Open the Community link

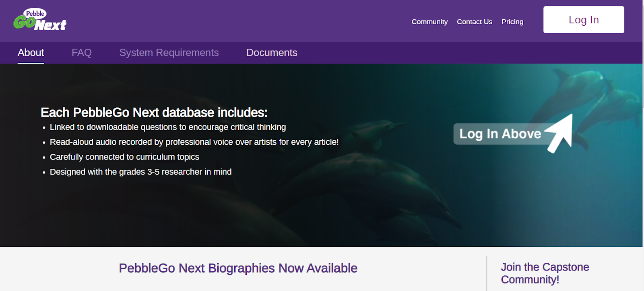(x=429, y=22)
